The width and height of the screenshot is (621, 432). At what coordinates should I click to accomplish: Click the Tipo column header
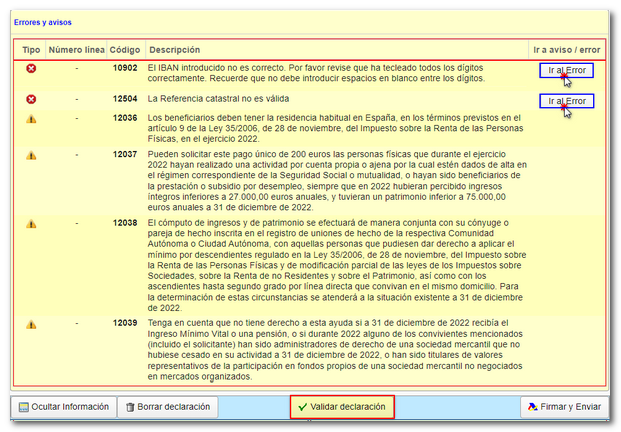coord(31,49)
